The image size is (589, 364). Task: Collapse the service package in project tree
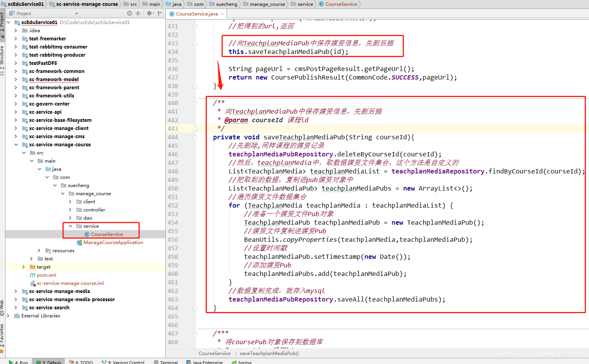click(70, 226)
